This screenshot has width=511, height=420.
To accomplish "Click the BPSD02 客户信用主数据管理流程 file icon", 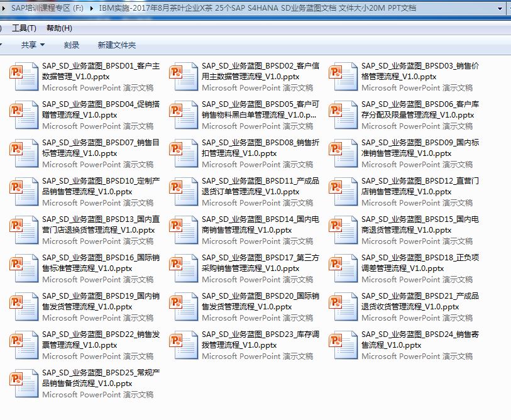I will [x=184, y=77].
